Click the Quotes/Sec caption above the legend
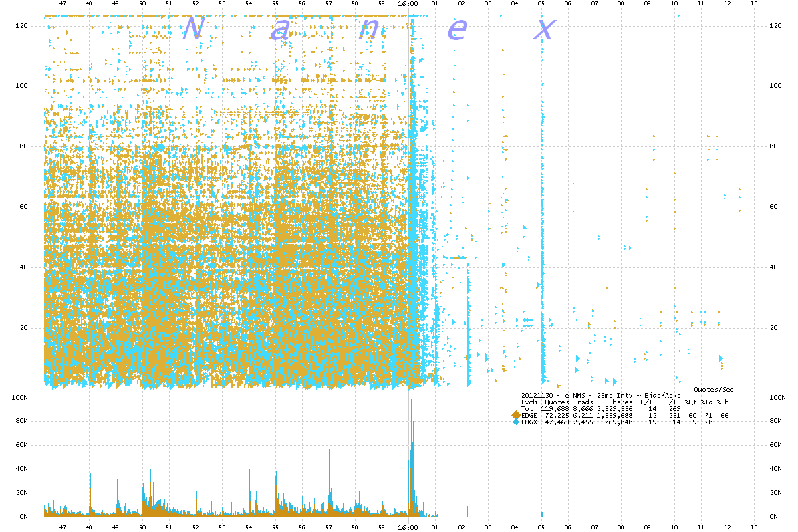798x532 pixels. 714,390
